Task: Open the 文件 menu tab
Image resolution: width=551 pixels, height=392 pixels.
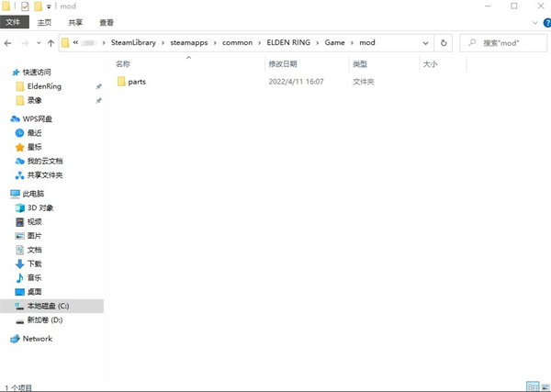Action: 13,22
